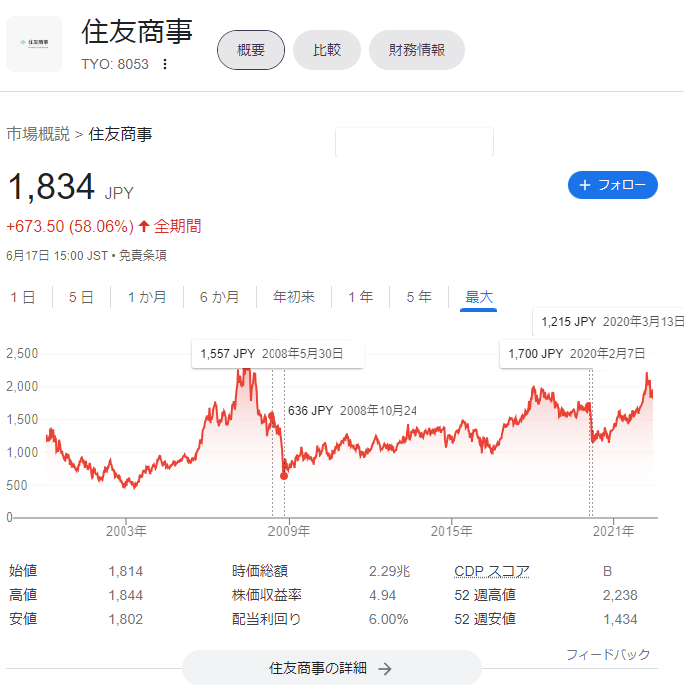Click the 52 週安値 value 1,434

[620, 619]
